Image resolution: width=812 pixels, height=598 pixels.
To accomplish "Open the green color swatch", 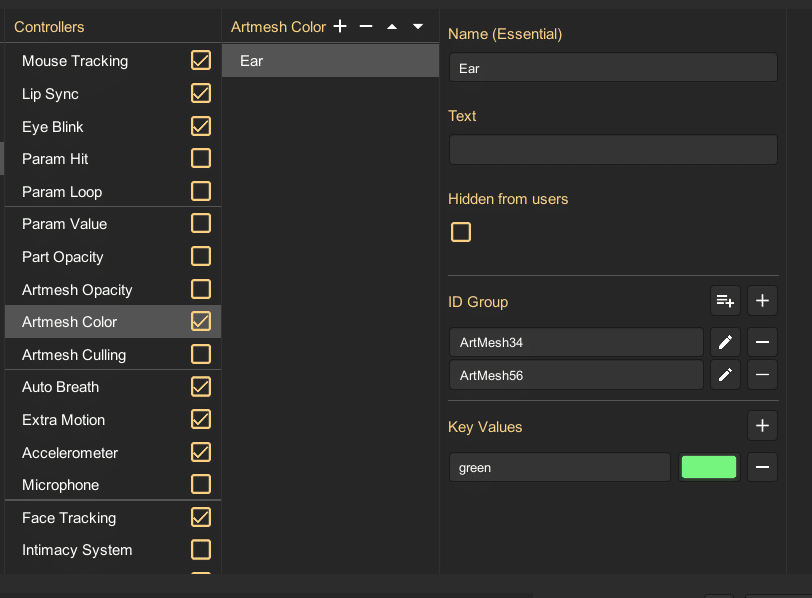I will point(709,467).
